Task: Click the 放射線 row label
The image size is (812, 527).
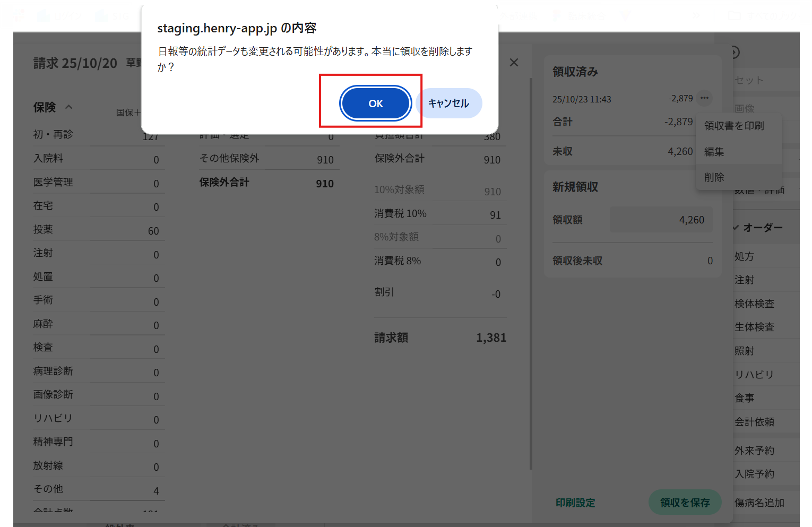Action: pyautogui.click(x=48, y=465)
